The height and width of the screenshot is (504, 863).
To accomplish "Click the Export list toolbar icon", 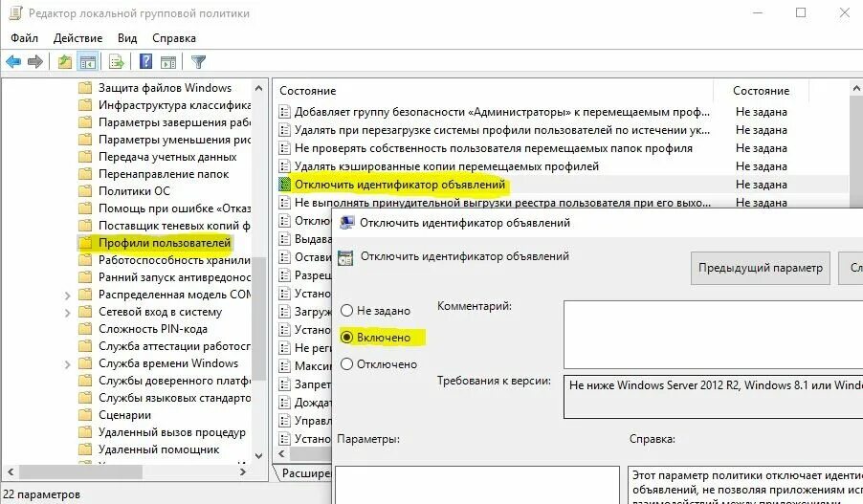I will tap(116, 61).
